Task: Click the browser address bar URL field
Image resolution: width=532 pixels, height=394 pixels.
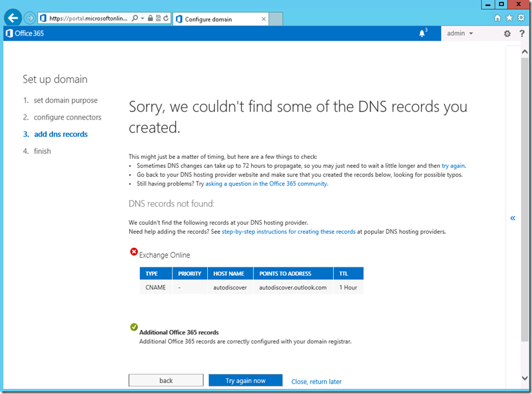Action: click(88, 18)
